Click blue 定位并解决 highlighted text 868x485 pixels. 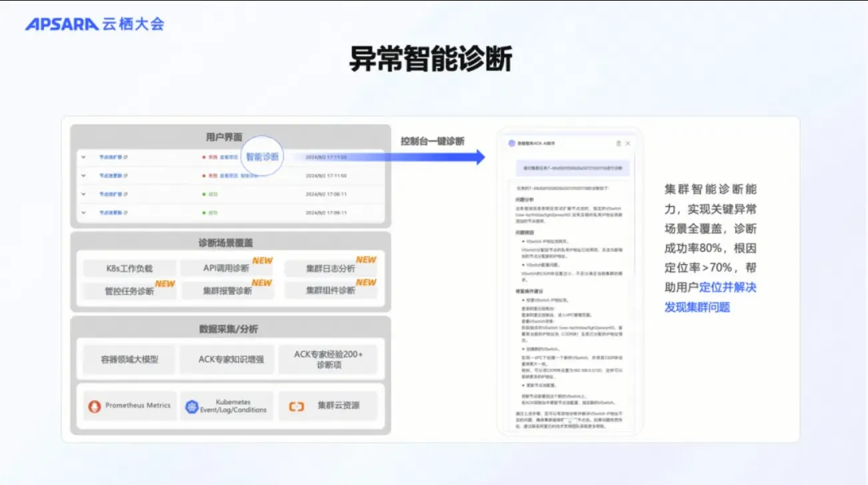[x=728, y=288]
